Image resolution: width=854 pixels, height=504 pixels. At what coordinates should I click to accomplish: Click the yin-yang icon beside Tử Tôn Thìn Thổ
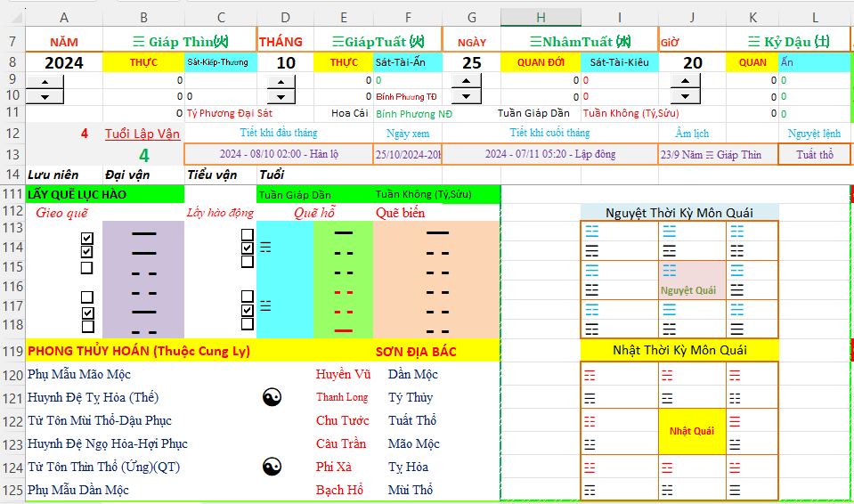click(x=272, y=466)
